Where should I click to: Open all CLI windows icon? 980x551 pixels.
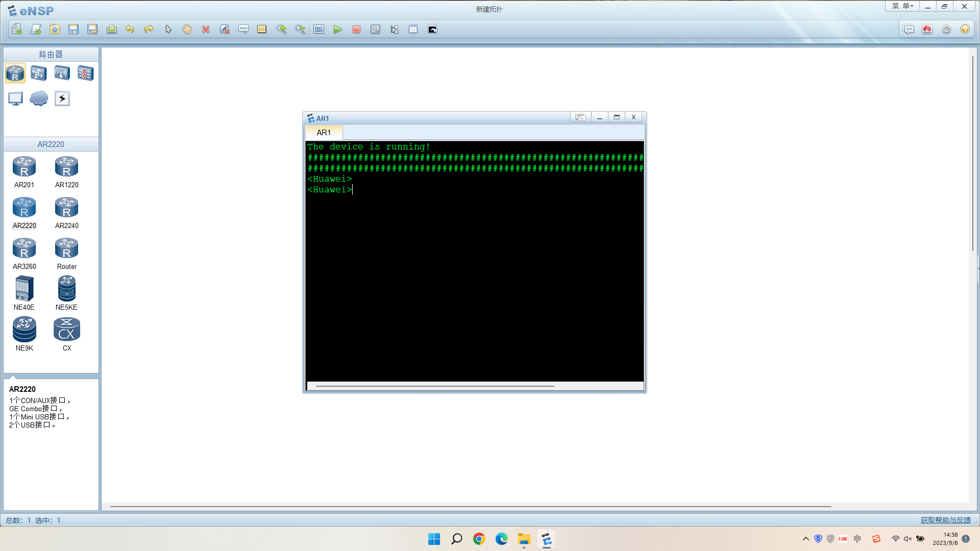432,30
